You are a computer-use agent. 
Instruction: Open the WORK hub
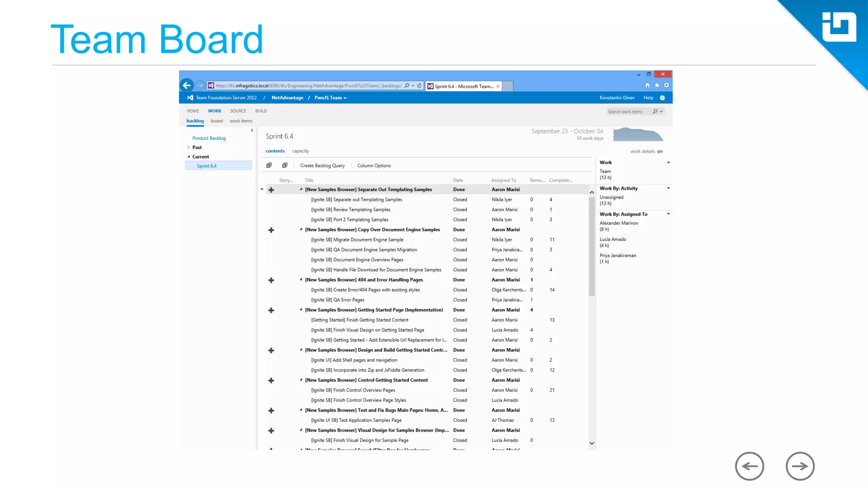(x=214, y=111)
